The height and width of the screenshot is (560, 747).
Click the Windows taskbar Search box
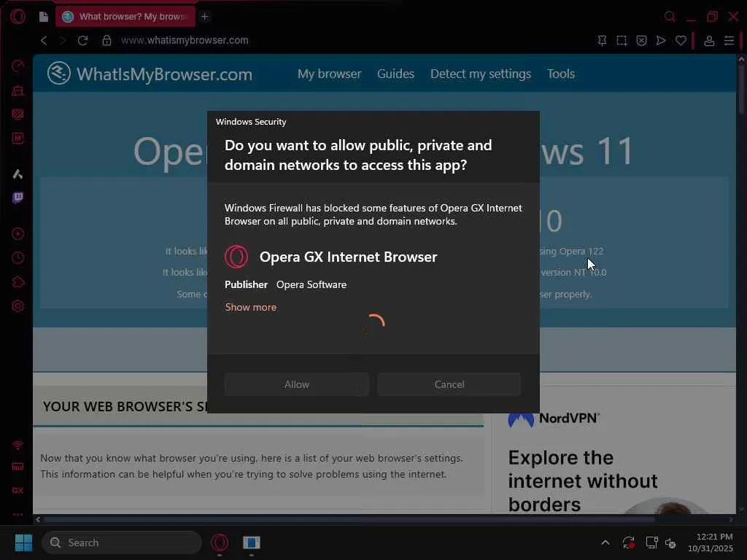click(x=122, y=542)
